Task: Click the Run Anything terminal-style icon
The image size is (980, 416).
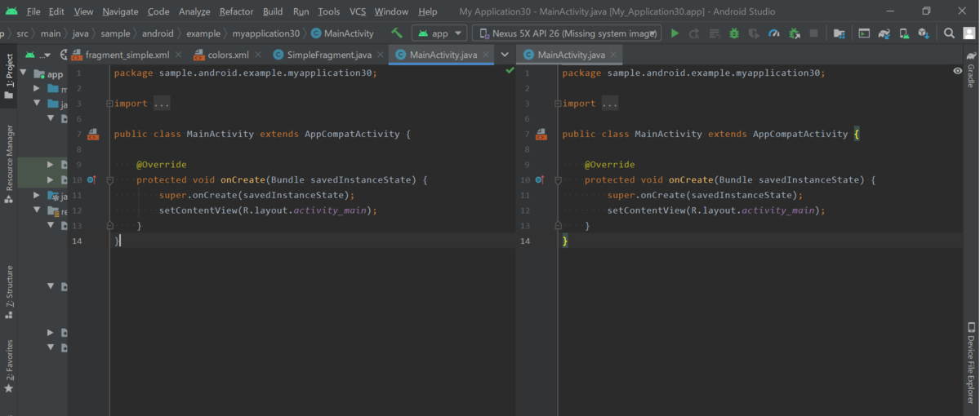Action: coord(864,33)
